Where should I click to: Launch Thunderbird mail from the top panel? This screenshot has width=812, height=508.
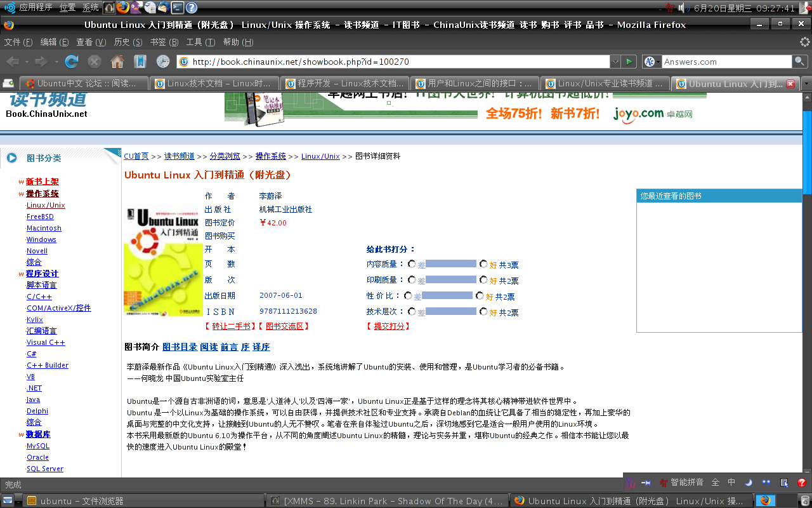point(163,8)
